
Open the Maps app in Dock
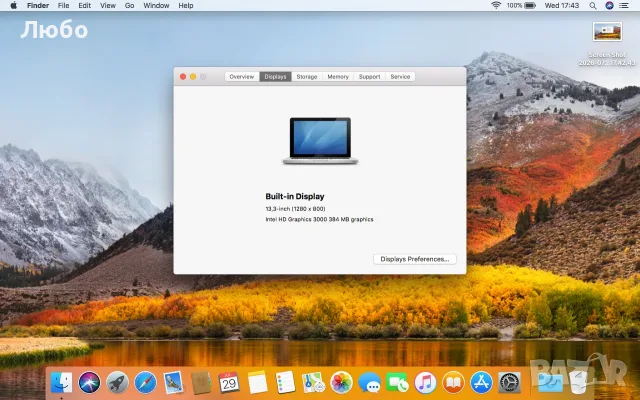point(313,383)
